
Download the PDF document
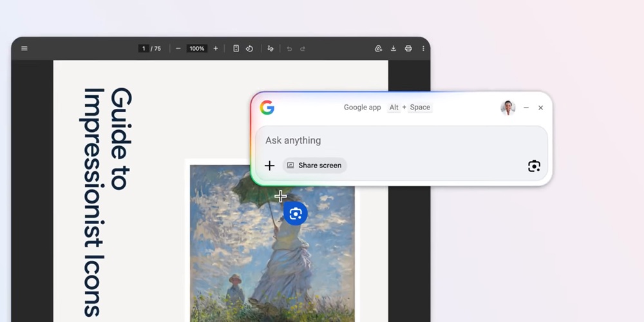pos(393,48)
